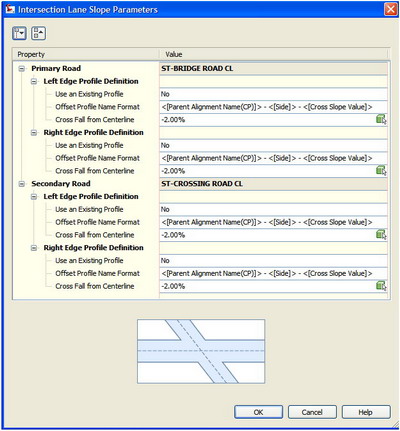Click the collapse all categories toolbar icon
The image size is (400, 431).
click(39, 33)
